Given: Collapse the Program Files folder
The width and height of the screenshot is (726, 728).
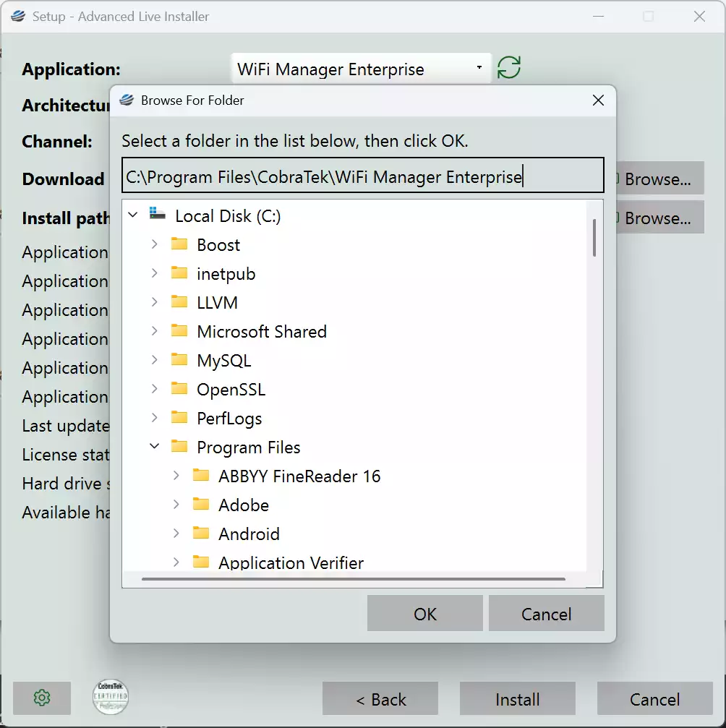Looking at the screenshot, I should coord(155,446).
